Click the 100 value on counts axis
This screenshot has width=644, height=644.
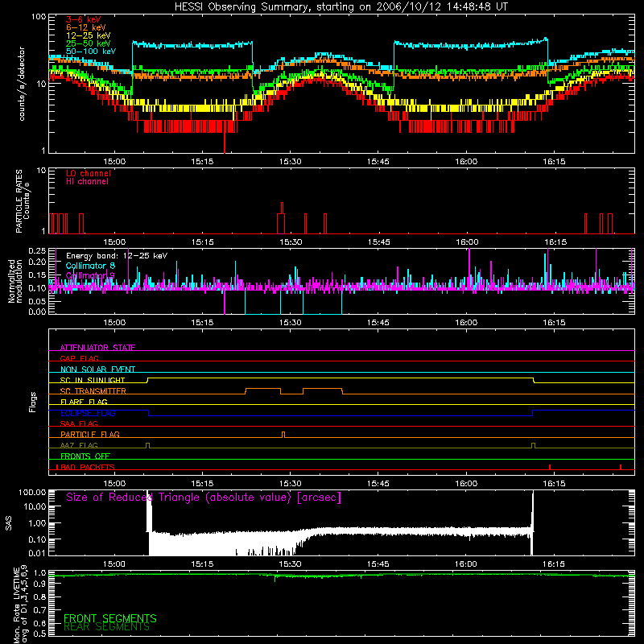pyautogui.click(x=39, y=17)
